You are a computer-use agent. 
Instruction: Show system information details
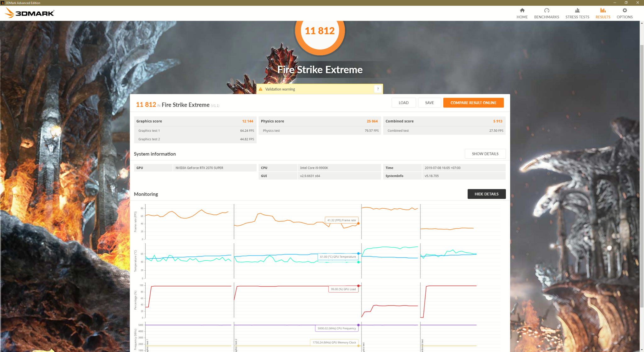click(485, 154)
